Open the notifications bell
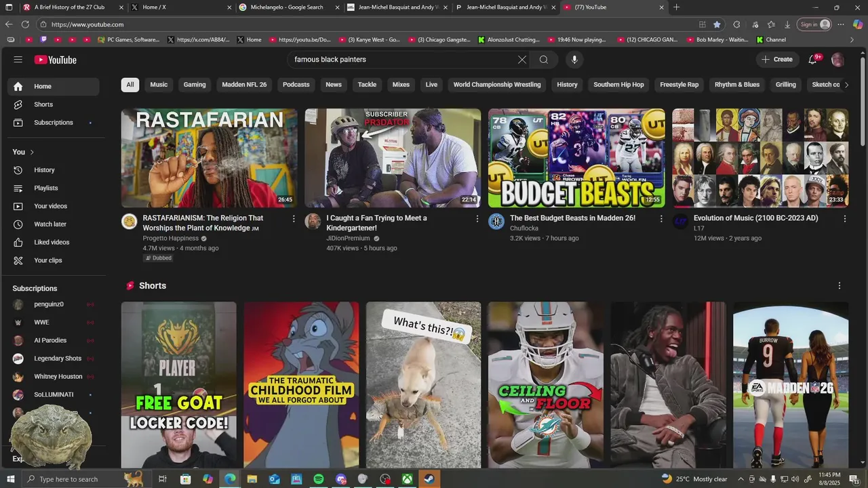 click(x=813, y=60)
